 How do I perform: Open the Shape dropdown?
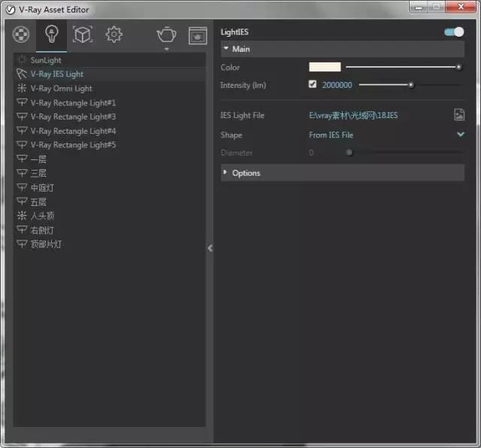(386, 135)
